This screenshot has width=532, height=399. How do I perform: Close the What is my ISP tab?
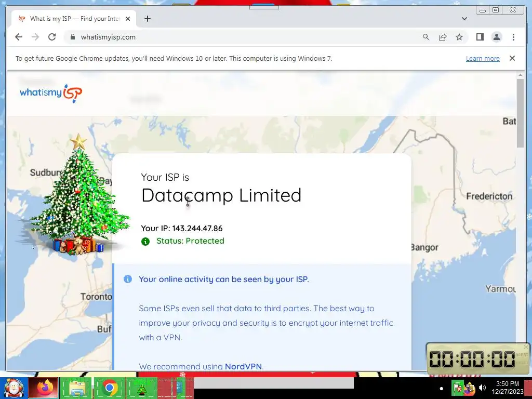[x=128, y=19]
